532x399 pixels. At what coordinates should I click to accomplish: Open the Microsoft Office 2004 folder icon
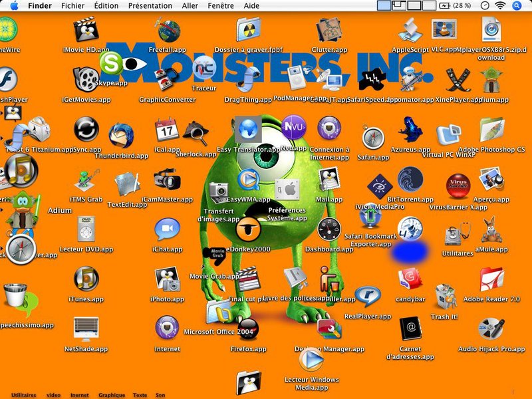point(219,312)
